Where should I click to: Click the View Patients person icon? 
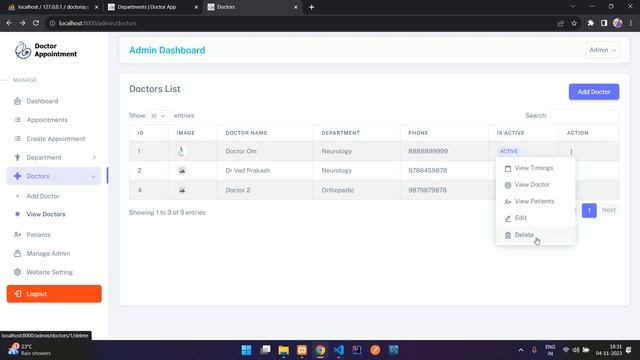coord(508,202)
